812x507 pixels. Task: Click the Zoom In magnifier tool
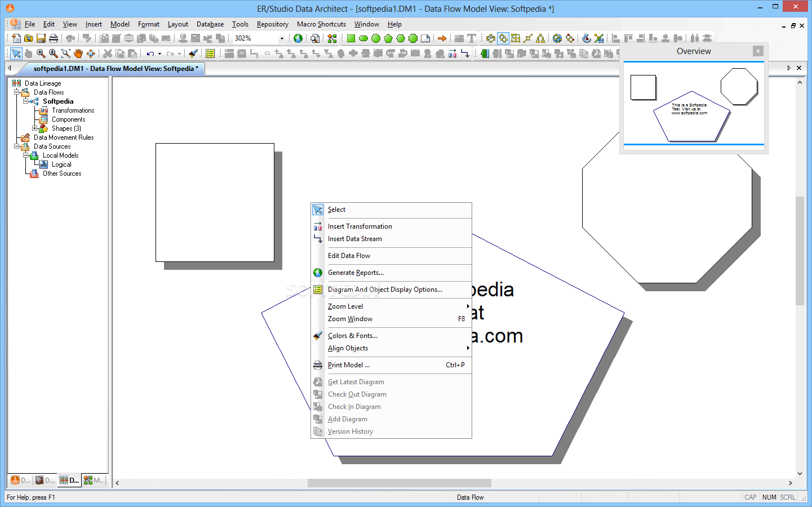coord(41,54)
